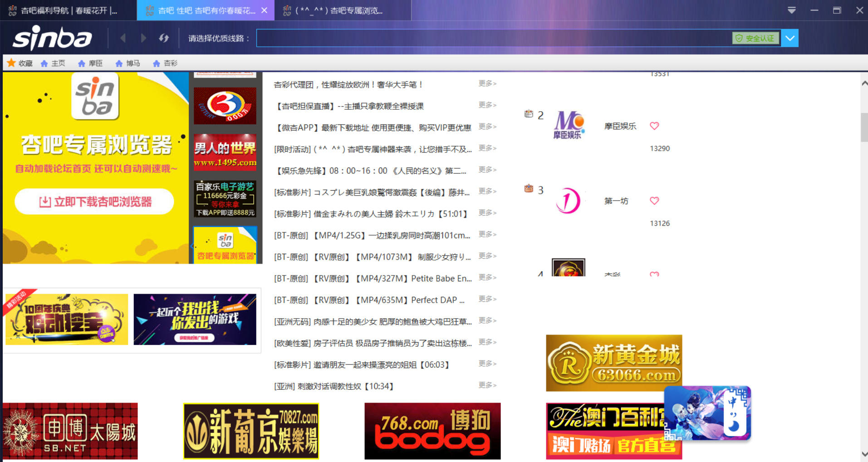The image size is (868, 462).
Task: Click 更多 beside the 【微杏APP】 row
Action: [487, 127]
